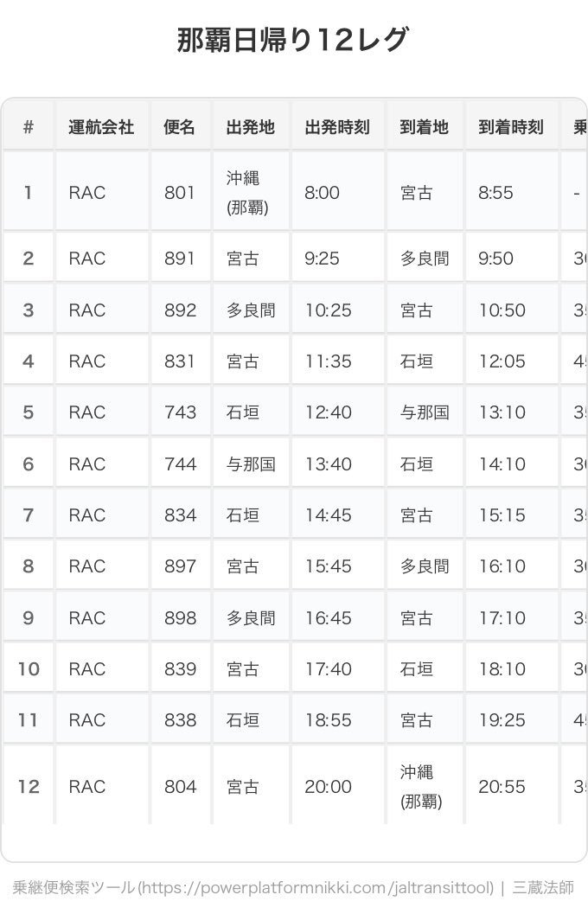Click arrival 与那国 in row 5

(x=425, y=412)
